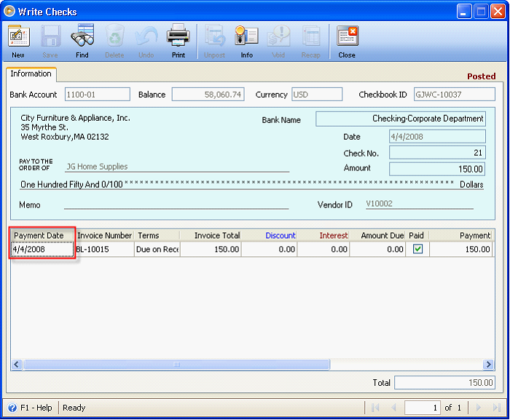Click the blue Discount column header

[x=269, y=235]
